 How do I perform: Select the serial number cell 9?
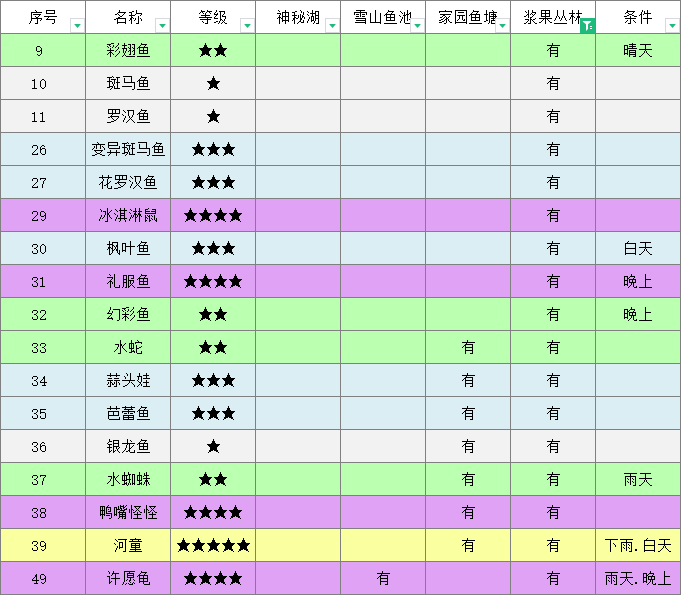pyautogui.click(x=43, y=50)
